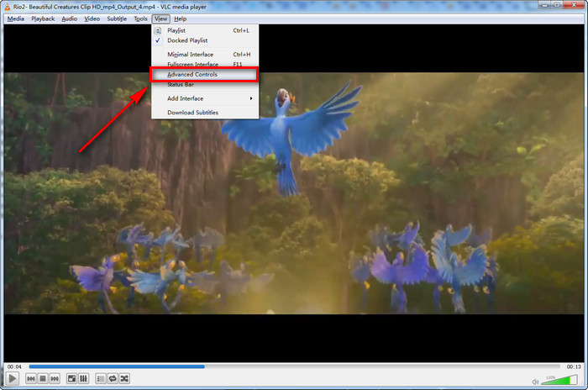Viewport: 588px width, 390px height.
Task: Select Fullscreen Interface menu entry
Action: (205, 64)
